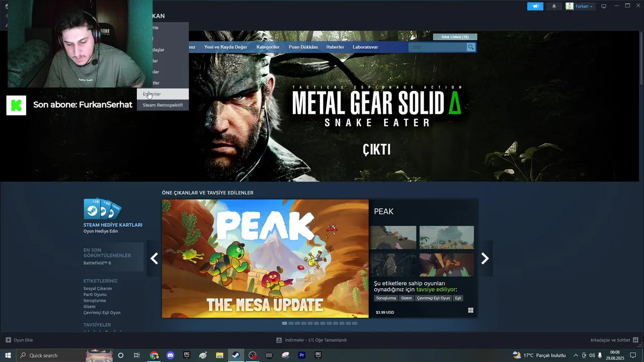This screenshot has width=644, height=362.
Task: Go to next featured game arrow
Action: tap(485, 258)
